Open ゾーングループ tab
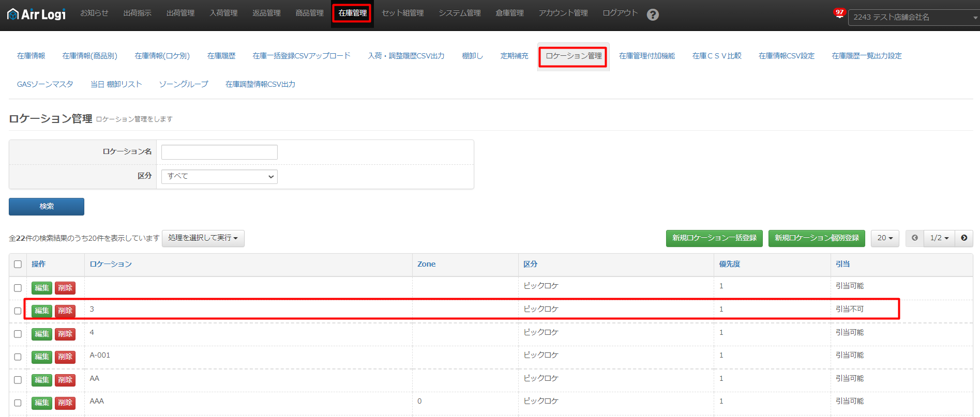This screenshot has height=417, width=980. tap(184, 84)
